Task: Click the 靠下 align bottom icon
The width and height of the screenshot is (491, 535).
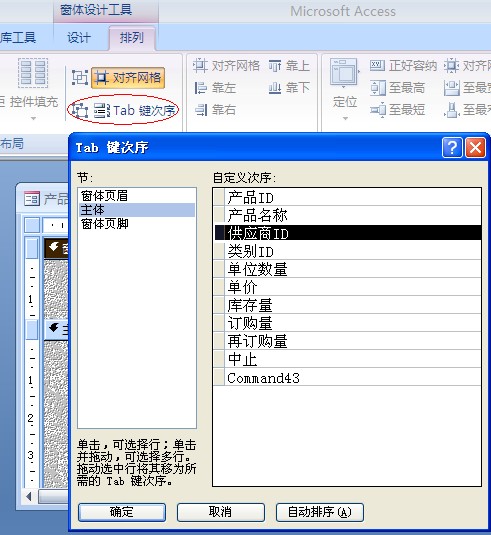Action: coord(275,88)
